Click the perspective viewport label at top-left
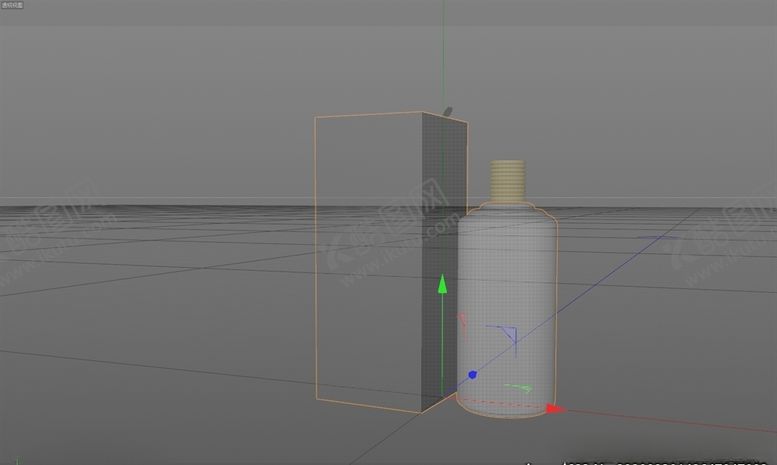This screenshot has width=777, height=465. tap(14, 5)
